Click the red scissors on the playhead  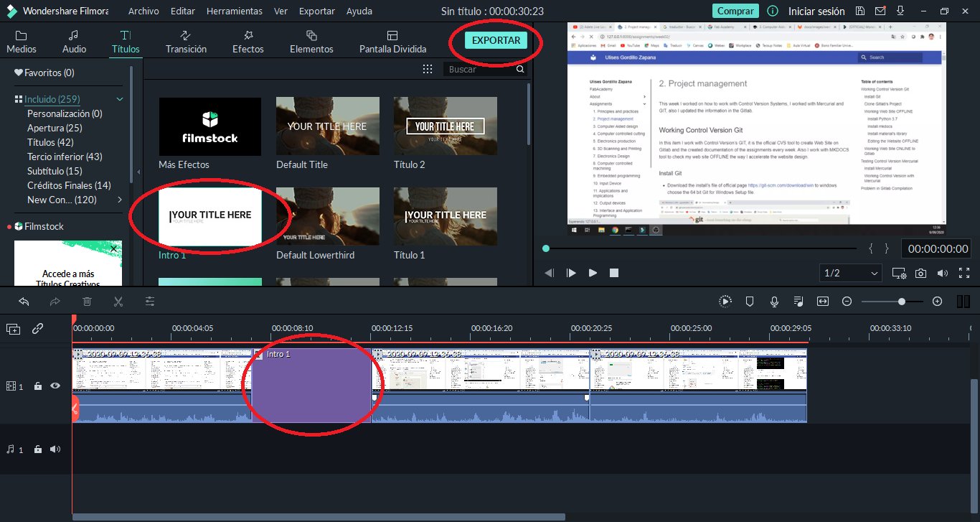coord(75,409)
